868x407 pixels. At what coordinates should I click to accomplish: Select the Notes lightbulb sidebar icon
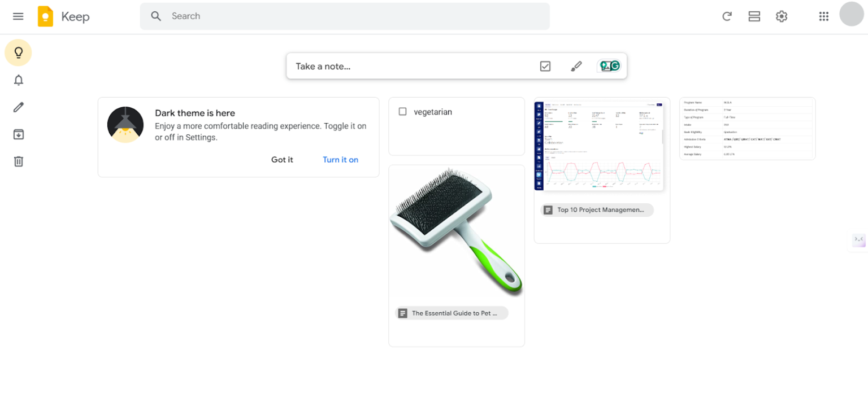point(18,53)
